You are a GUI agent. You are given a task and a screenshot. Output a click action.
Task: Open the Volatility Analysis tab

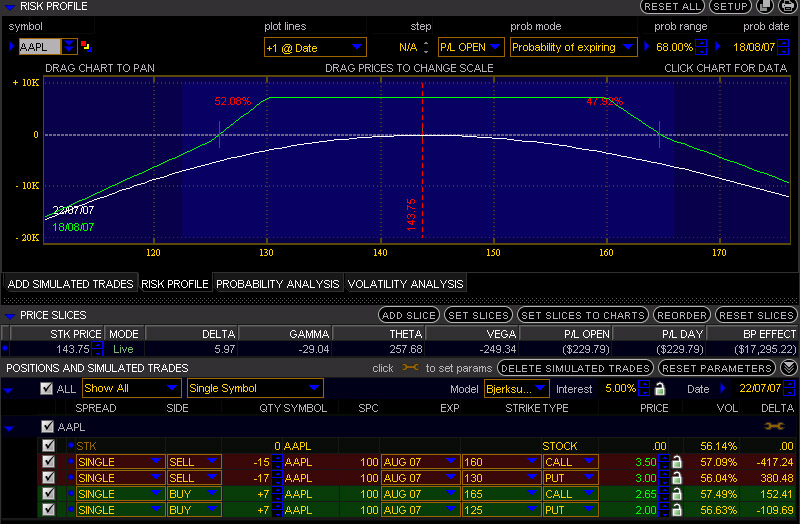pyautogui.click(x=405, y=284)
